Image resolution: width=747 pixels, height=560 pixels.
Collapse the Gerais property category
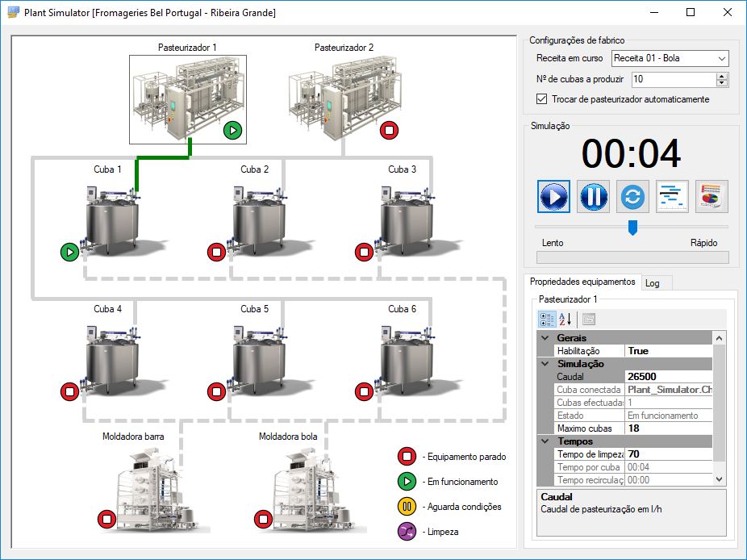pos(545,338)
